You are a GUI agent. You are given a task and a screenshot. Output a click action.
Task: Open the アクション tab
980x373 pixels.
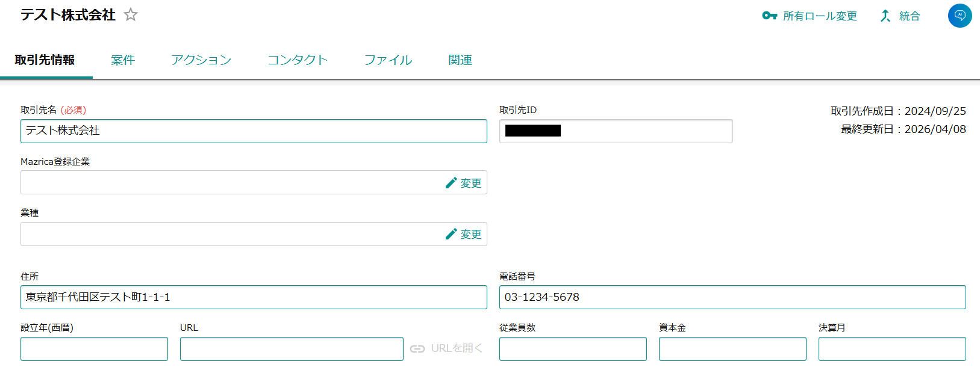201,60
